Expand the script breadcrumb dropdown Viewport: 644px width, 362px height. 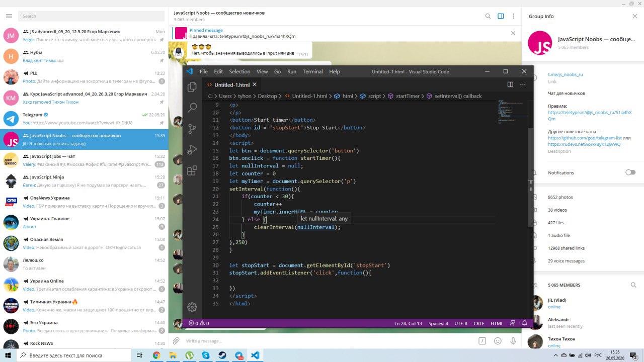371,96
